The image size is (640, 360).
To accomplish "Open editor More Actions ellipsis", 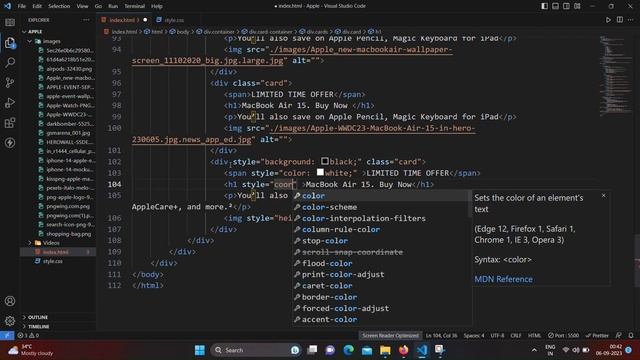I will point(631,20).
